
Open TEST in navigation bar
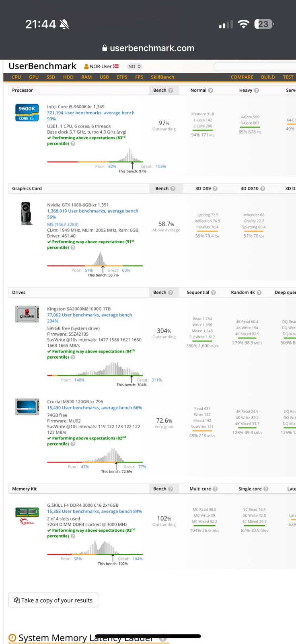[x=288, y=77]
